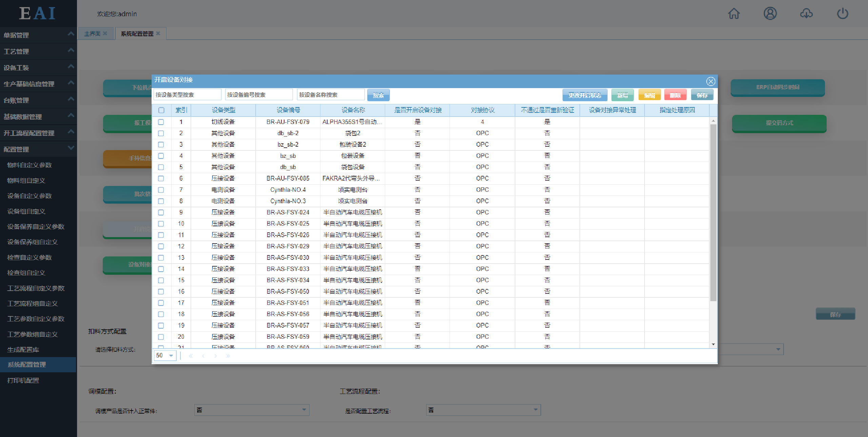Go to next page of table
The height and width of the screenshot is (437, 868).
click(215, 356)
